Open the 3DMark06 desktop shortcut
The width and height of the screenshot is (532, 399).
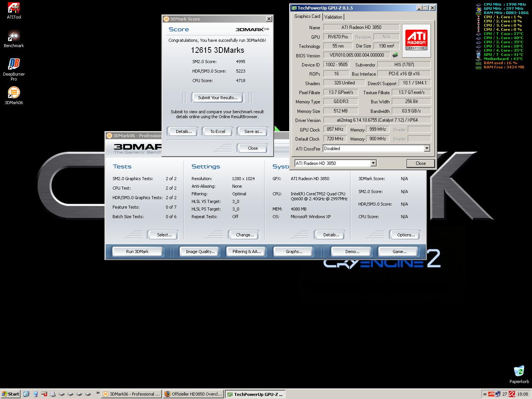pyautogui.click(x=14, y=96)
